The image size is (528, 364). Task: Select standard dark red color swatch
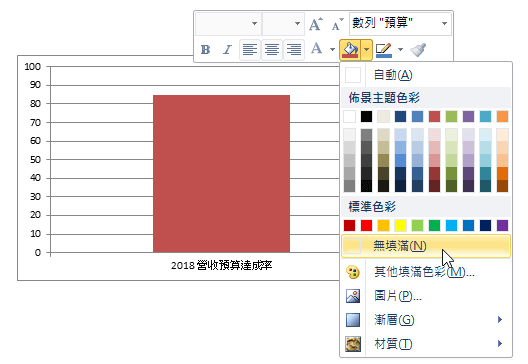click(x=350, y=225)
